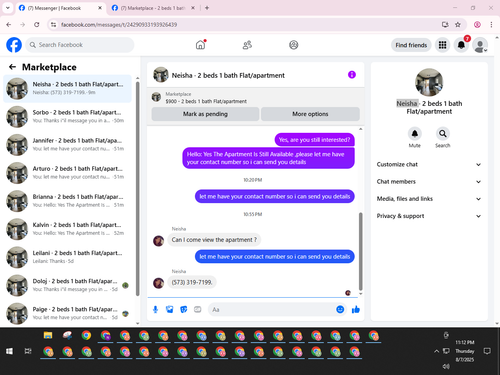Open Task View on taskbar

point(28,351)
